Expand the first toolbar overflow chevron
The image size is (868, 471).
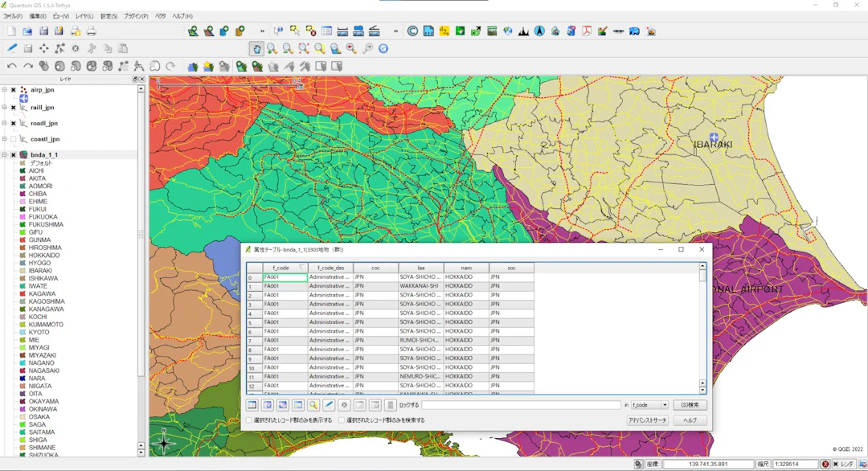(x=262, y=31)
